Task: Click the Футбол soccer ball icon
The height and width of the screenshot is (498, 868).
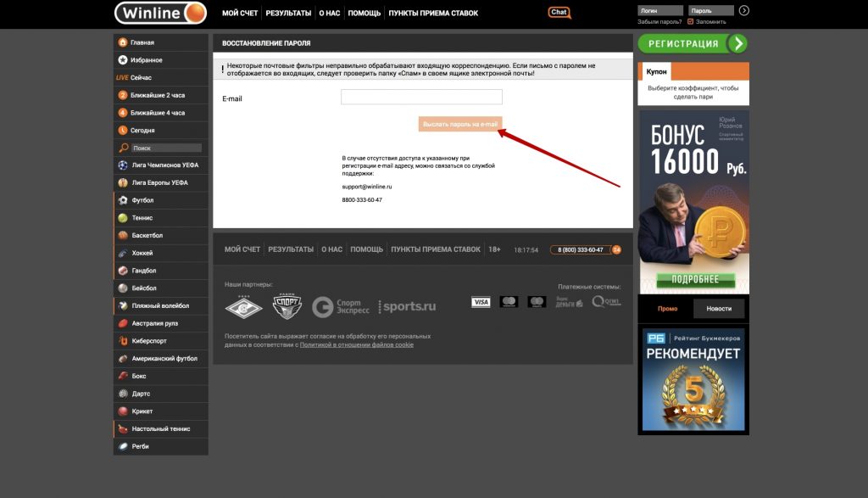Action: click(123, 200)
